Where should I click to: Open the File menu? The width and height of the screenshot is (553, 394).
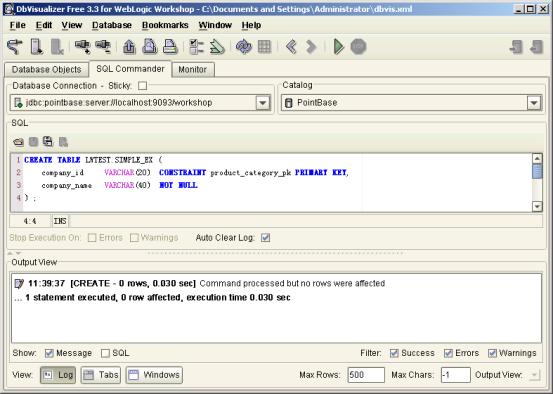(x=18, y=25)
